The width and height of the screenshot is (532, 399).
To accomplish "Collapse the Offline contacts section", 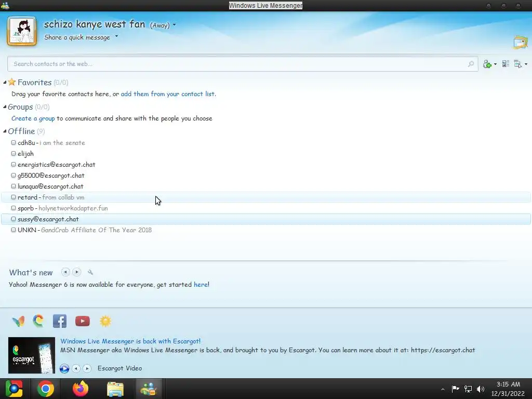I will click(x=5, y=131).
